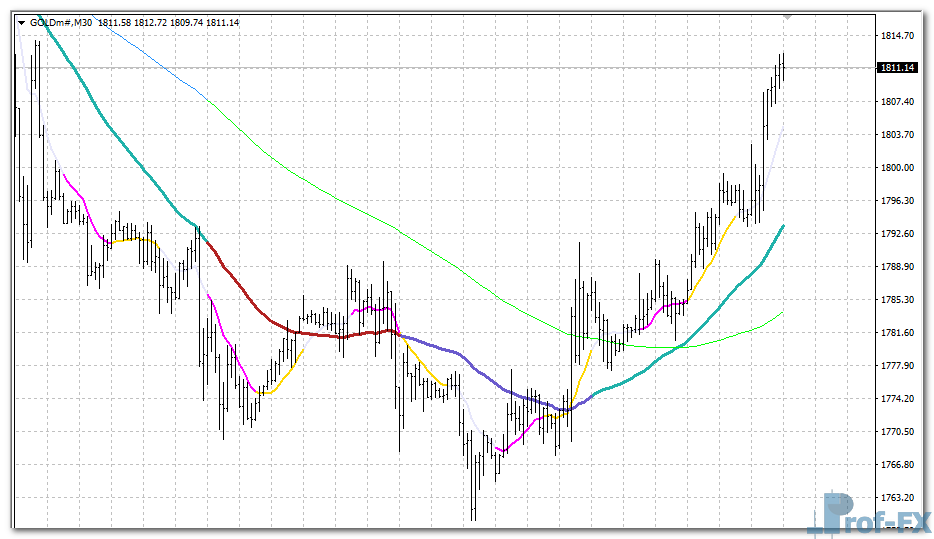Click the GOLDm#,M30 chart title text
Image resolution: width=934 pixels, height=539 pixels.
click(62, 22)
